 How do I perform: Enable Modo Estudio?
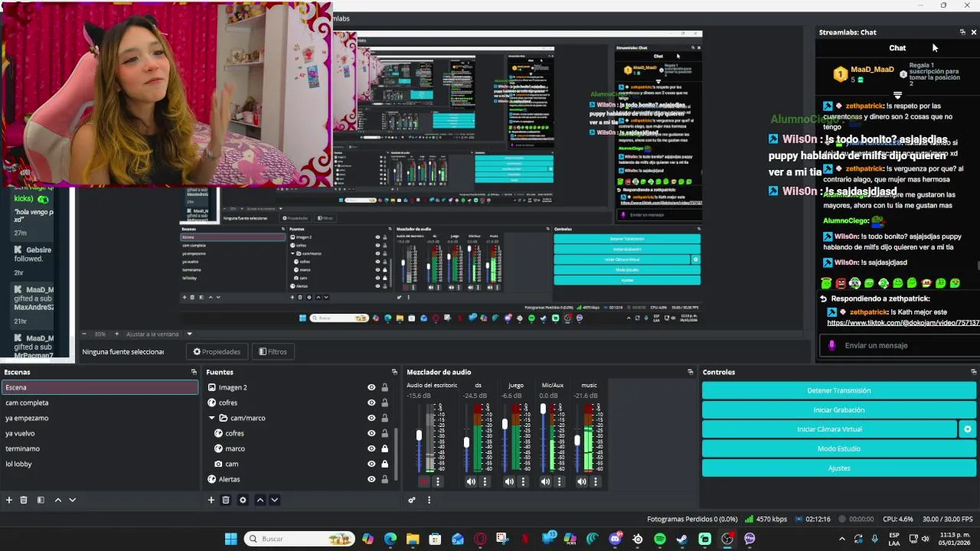(x=839, y=448)
